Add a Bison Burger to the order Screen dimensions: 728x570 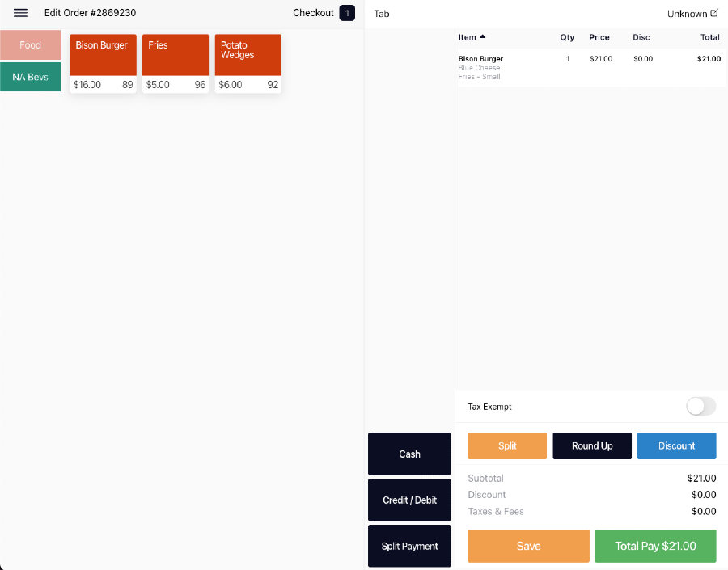tap(103, 64)
